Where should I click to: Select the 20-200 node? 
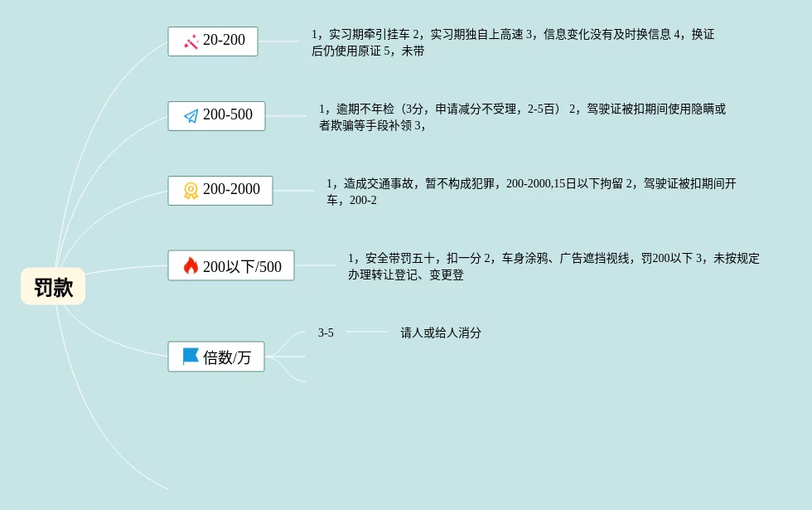pyautogui.click(x=213, y=41)
